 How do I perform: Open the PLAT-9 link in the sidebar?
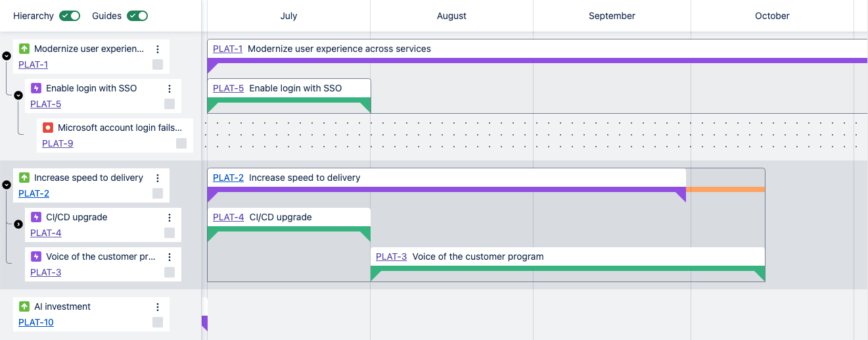pos(57,143)
